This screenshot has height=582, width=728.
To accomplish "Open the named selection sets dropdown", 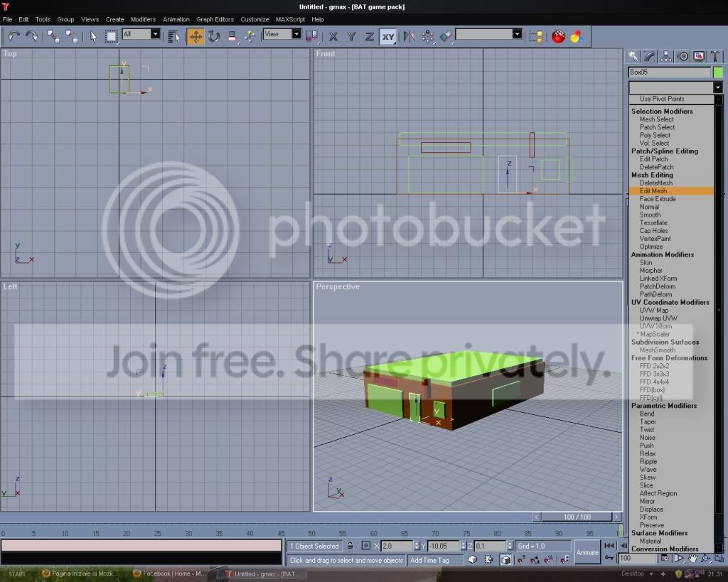I will tap(489, 34).
